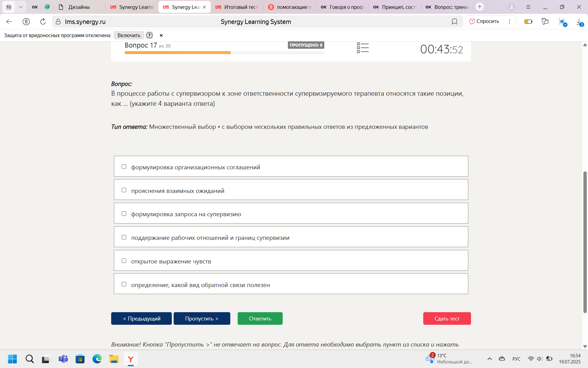
Task: Reload the page with refresh icon
Action: point(43,21)
